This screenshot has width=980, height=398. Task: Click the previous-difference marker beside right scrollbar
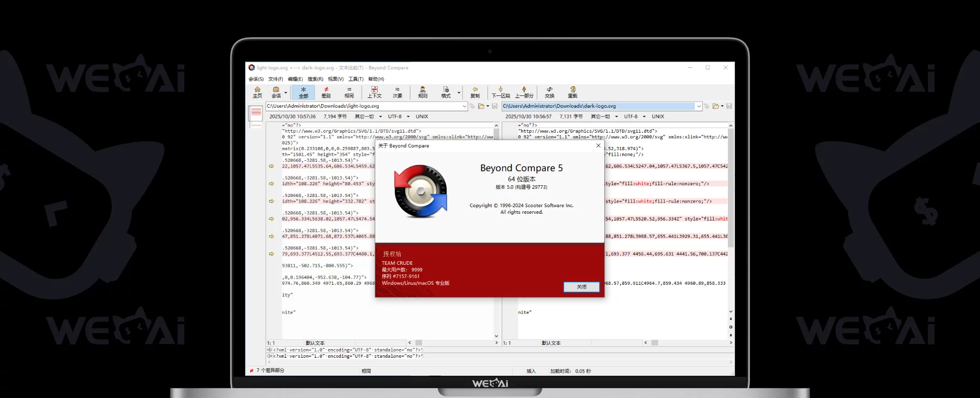731,319
